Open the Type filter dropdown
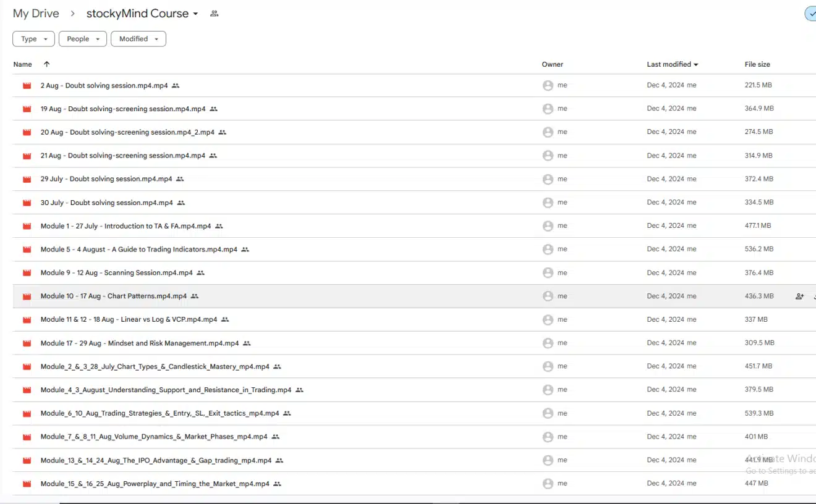 click(33, 39)
